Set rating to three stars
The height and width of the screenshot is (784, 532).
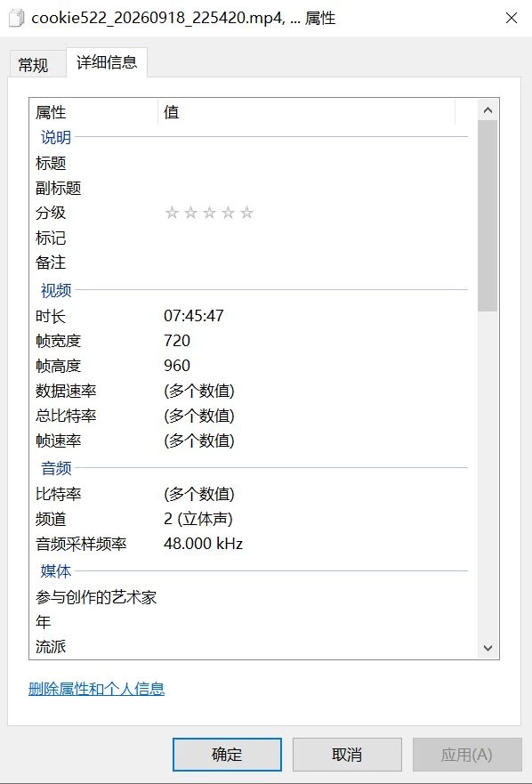(x=209, y=214)
